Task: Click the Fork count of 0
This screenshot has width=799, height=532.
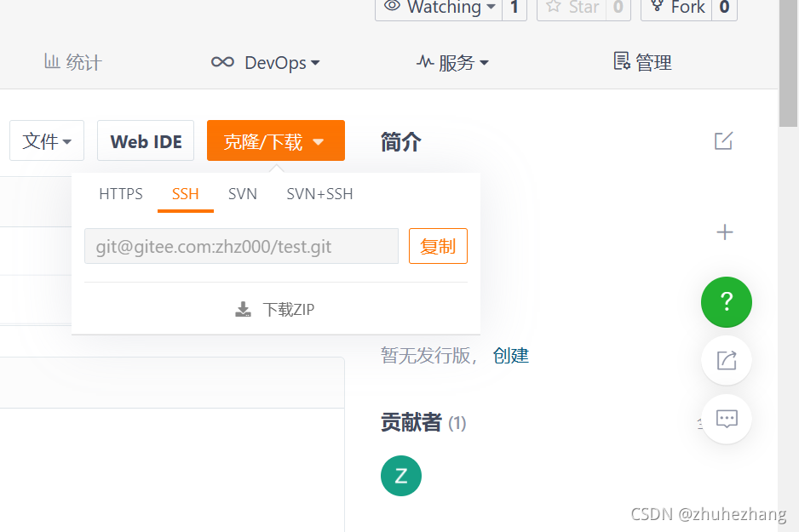Action: coord(725,8)
